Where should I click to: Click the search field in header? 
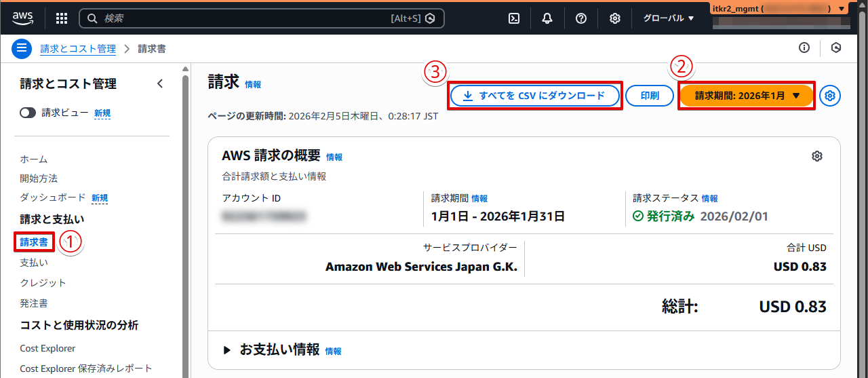262,18
